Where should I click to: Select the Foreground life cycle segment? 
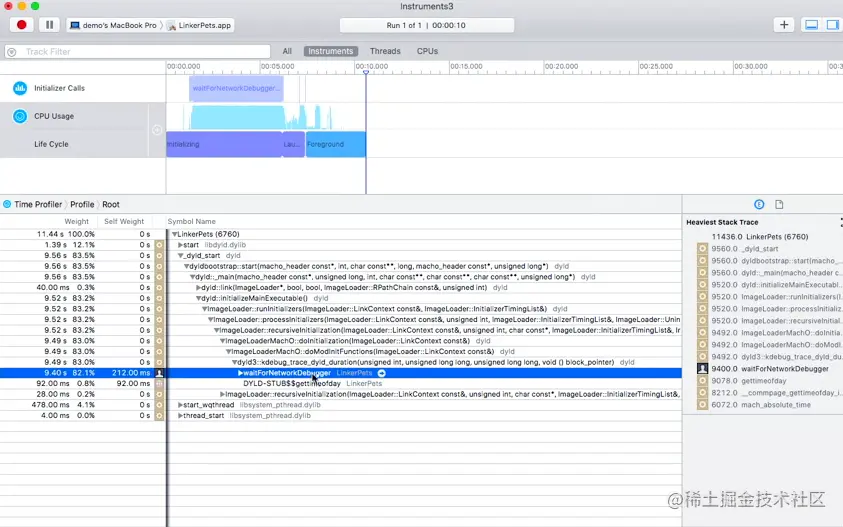coord(335,144)
